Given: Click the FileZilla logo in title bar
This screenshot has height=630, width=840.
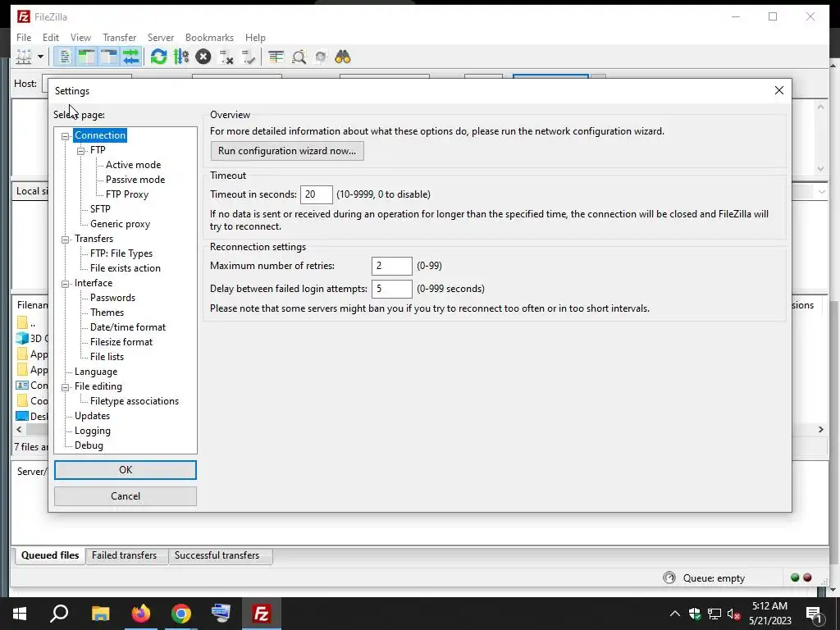Looking at the screenshot, I should [x=23, y=16].
